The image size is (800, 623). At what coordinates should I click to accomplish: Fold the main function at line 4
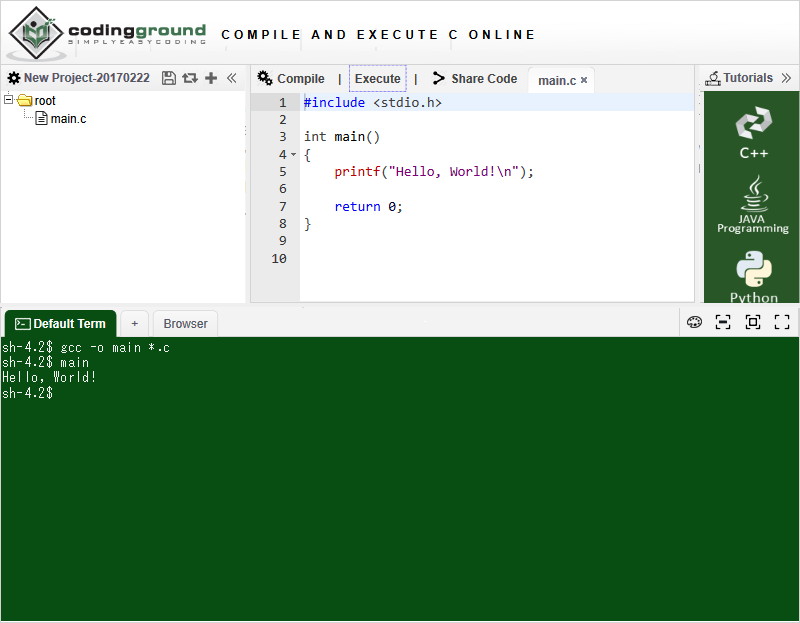tap(293, 155)
